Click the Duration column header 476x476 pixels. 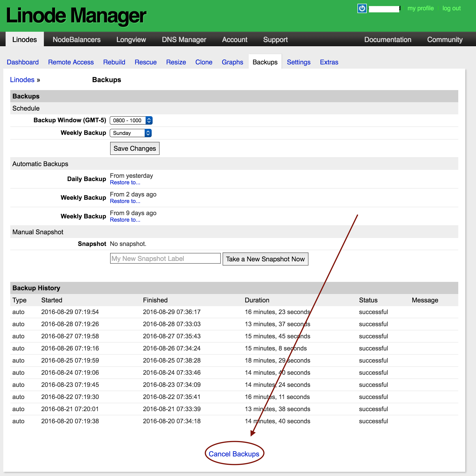[x=257, y=300]
